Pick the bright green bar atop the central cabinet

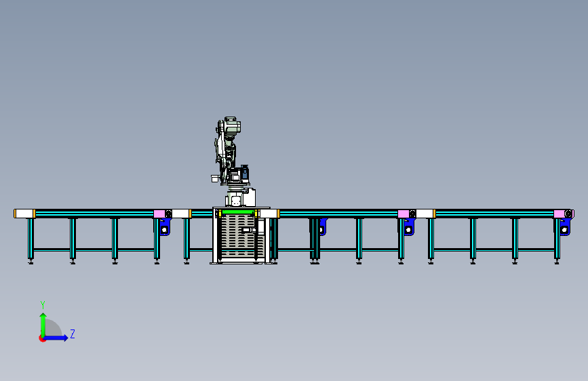click(x=238, y=212)
